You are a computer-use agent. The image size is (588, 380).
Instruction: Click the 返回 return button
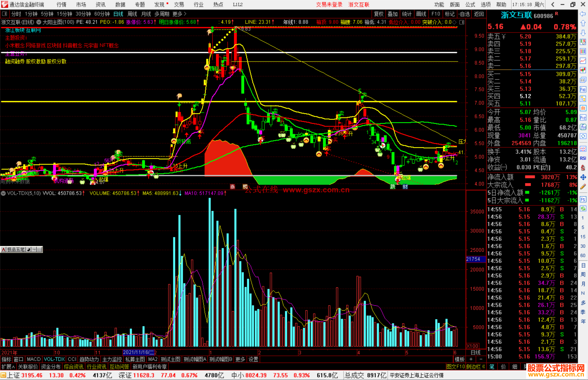pyautogui.click(x=479, y=14)
